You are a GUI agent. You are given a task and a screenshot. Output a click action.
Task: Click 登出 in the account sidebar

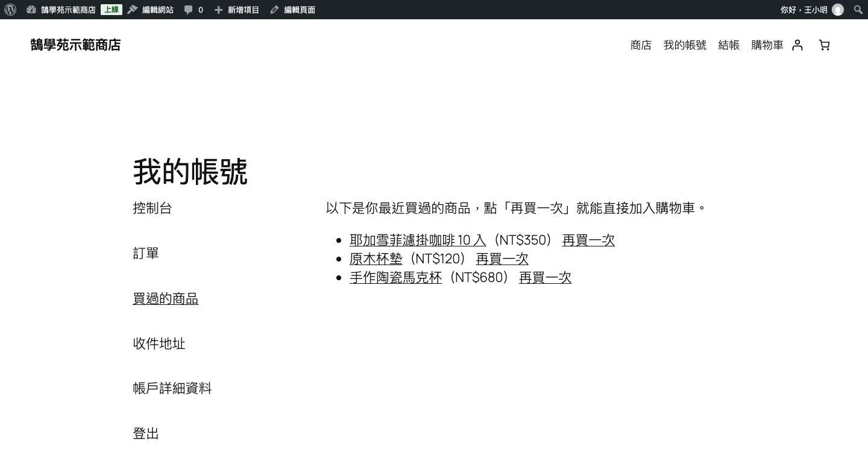click(146, 433)
